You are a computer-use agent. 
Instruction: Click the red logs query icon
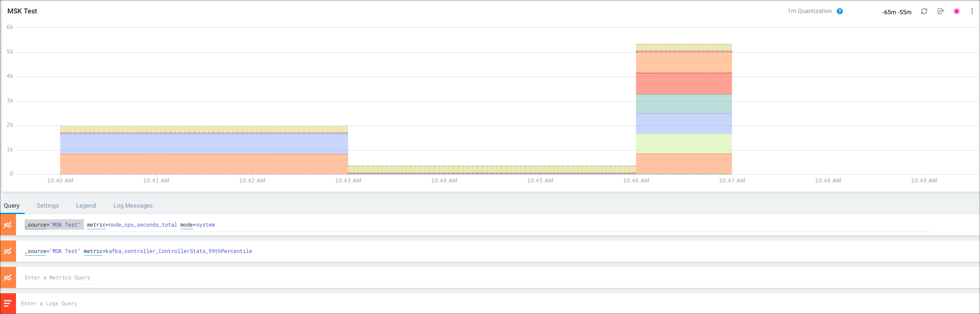click(x=8, y=304)
